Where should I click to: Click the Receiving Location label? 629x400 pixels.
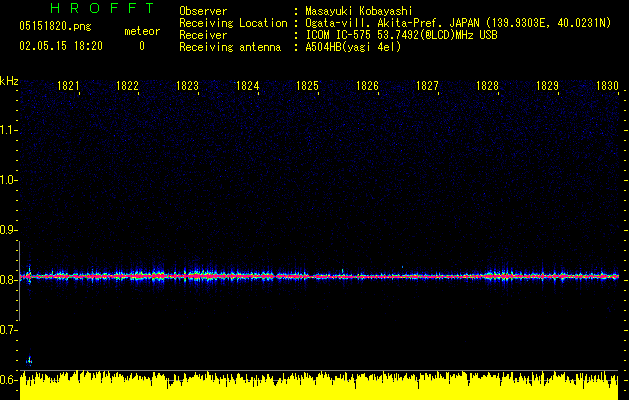tap(233, 23)
